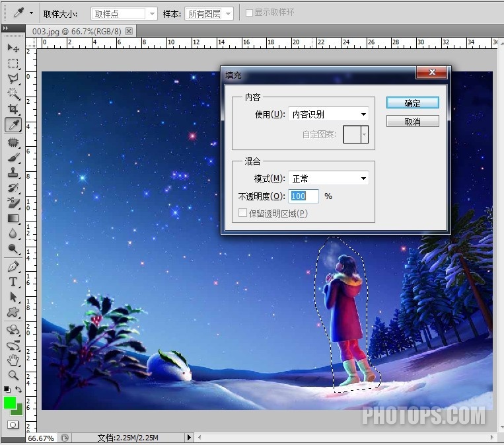504x445 pixels.
Task: Click the OK button in Fill dialog
Action: point(412,103)
